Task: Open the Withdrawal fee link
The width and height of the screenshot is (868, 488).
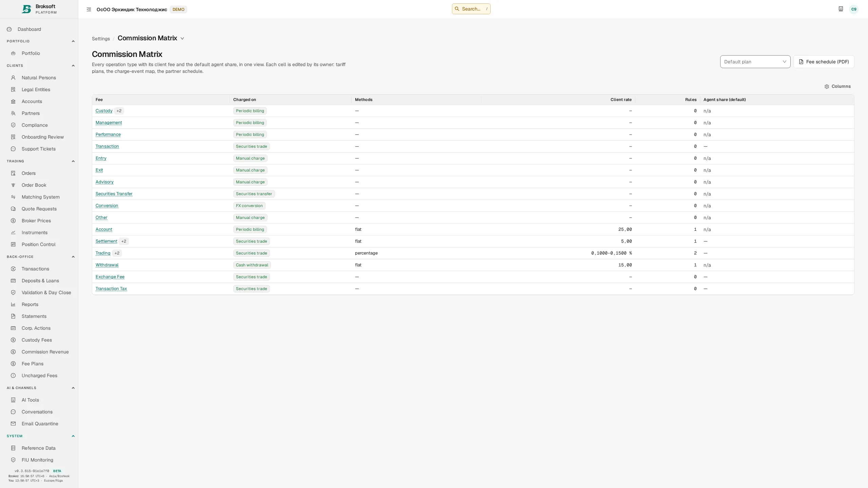Action: click(107, 265)
